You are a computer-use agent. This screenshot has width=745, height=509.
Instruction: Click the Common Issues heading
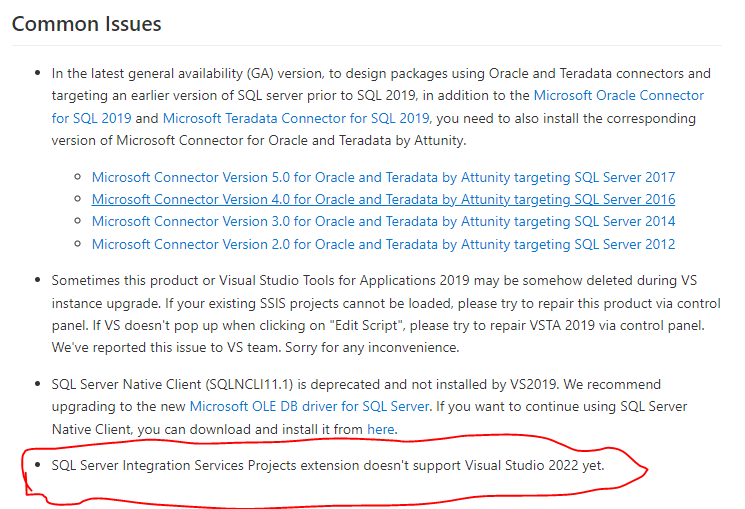click(86, 24)
